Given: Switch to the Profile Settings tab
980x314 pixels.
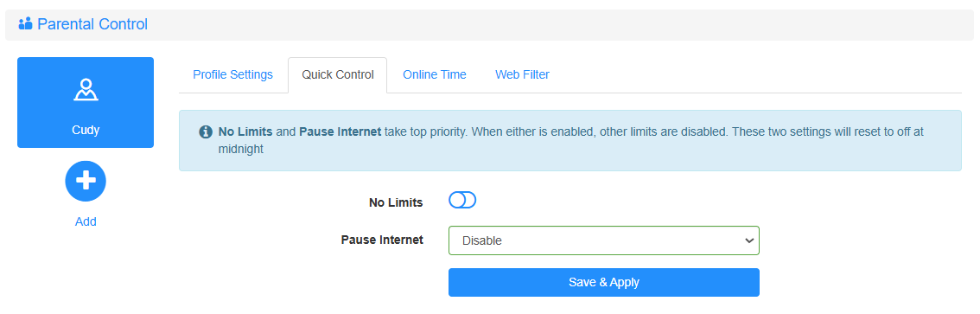Looking at the screenshot, I should click(x=232, y=74).
